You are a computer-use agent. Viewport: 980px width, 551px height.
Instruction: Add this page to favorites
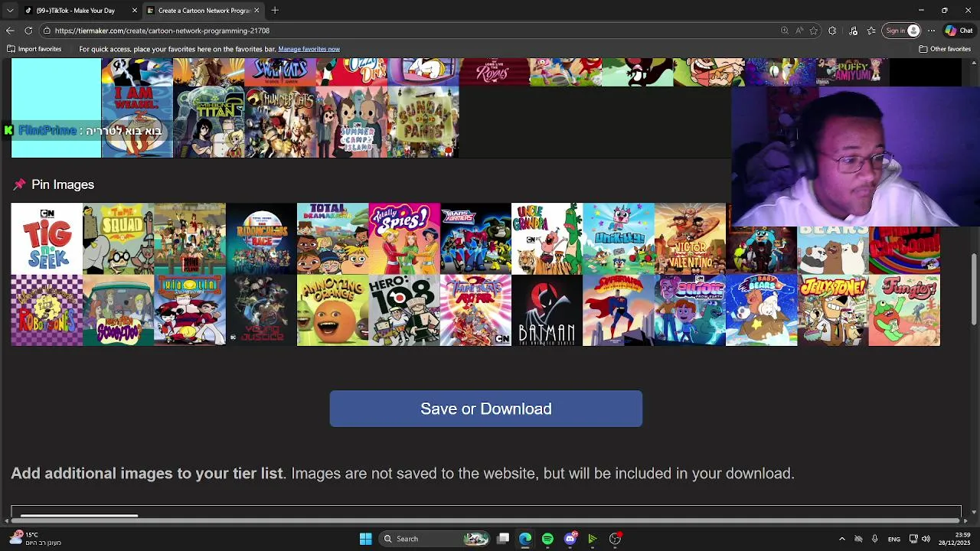point(814,31)
